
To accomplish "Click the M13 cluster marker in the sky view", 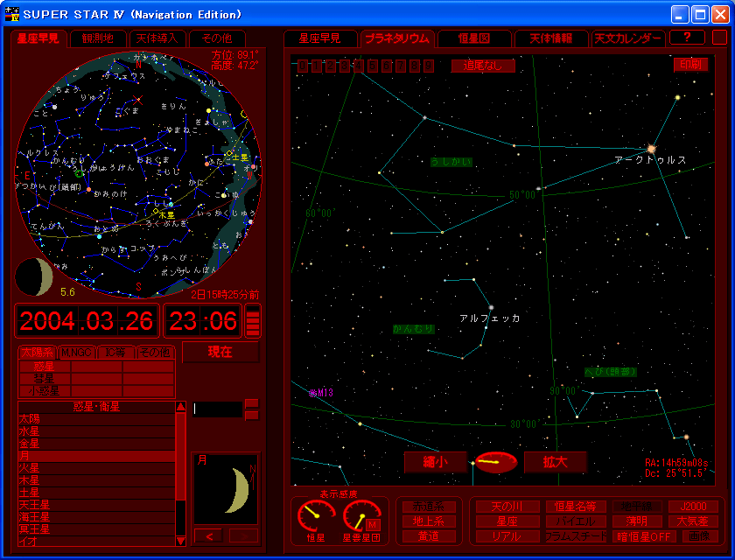I will pyautogui.click(x=312, y=393).
